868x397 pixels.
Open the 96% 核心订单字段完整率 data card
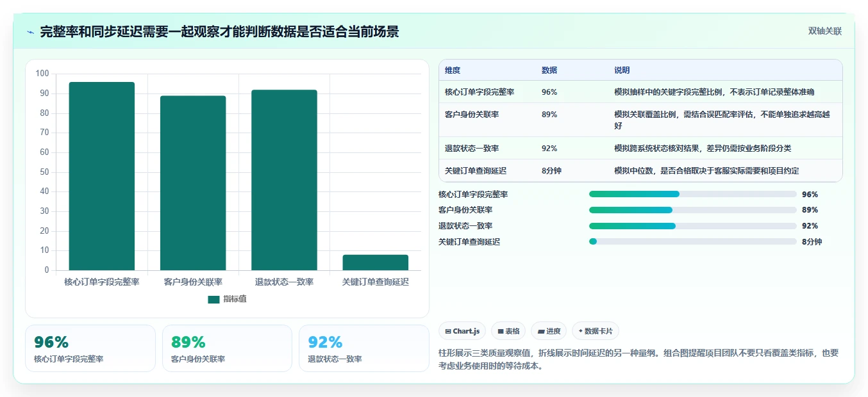(90, 348)
